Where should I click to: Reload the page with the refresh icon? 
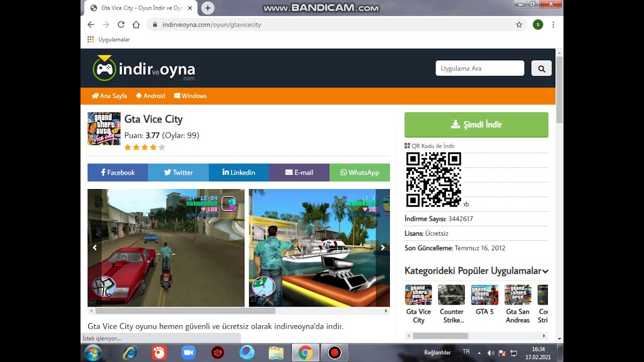point(121,25)
